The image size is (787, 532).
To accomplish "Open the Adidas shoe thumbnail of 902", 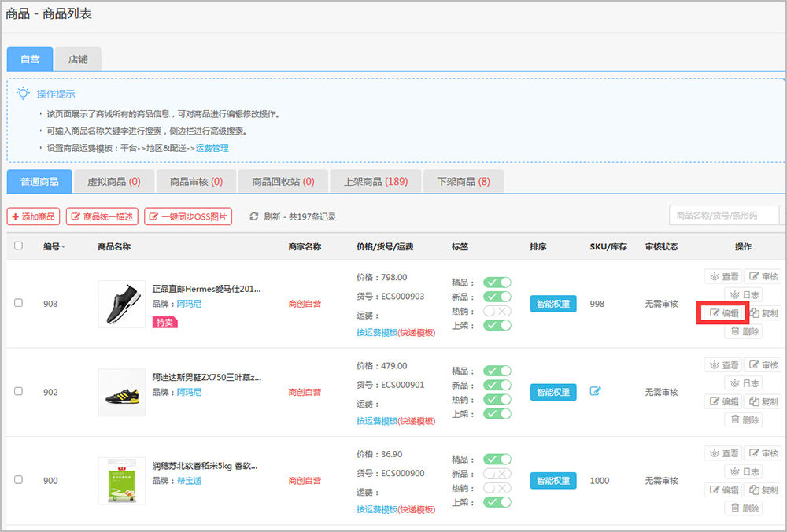I will pos(122,393).
